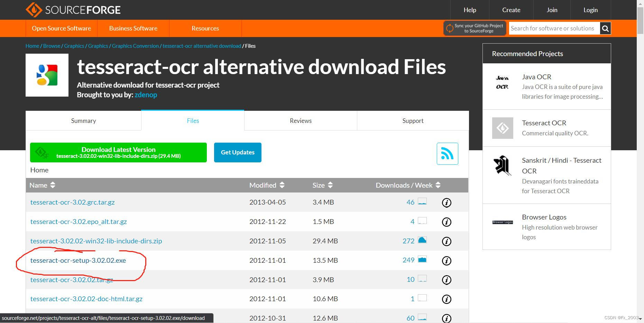The height and width of the screenshot is (323, 644).
Task: Show info for tesseract-3.02.02-win32-lib-include-dirs.zip
Action: (x=447, y=241)
